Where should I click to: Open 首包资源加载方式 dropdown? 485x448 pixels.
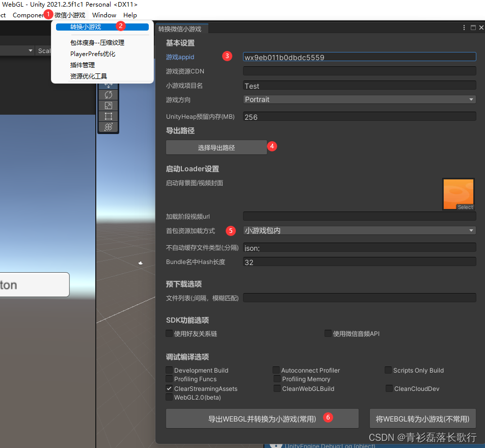click(360, 230)
